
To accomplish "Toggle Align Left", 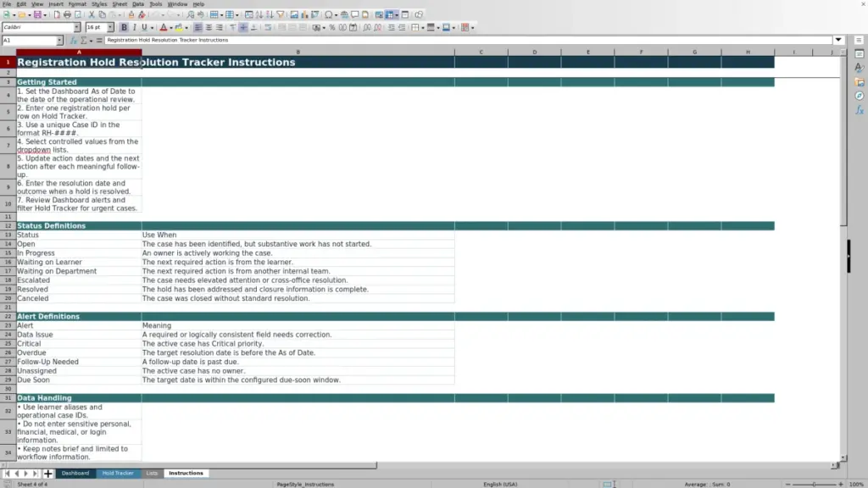I will point(198,28).
